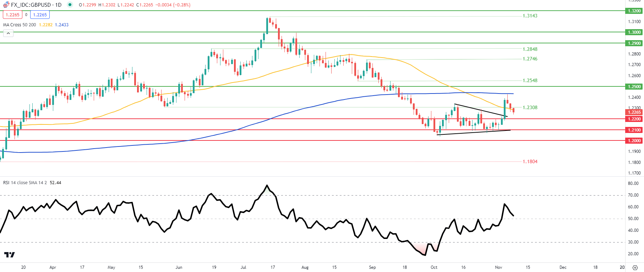Click the high value H1.2302
Screen dimensions: 644x272
[x=107, y=5]
